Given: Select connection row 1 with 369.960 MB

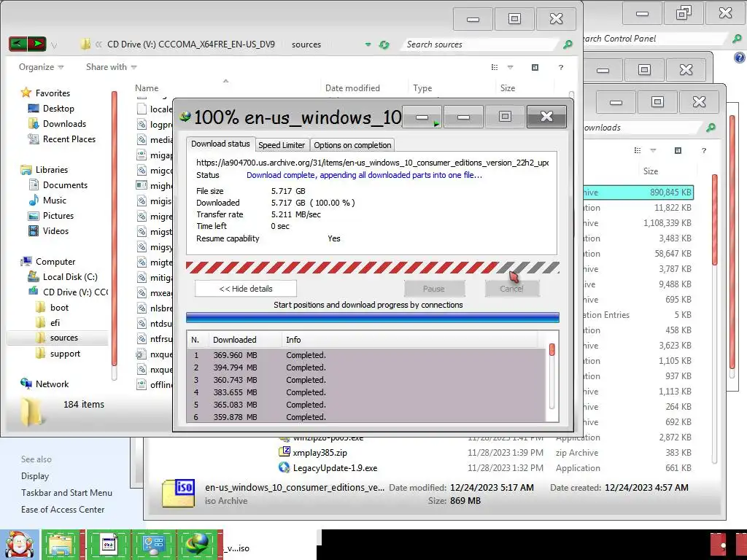Looking at the screenshot, I should [367, 355].
